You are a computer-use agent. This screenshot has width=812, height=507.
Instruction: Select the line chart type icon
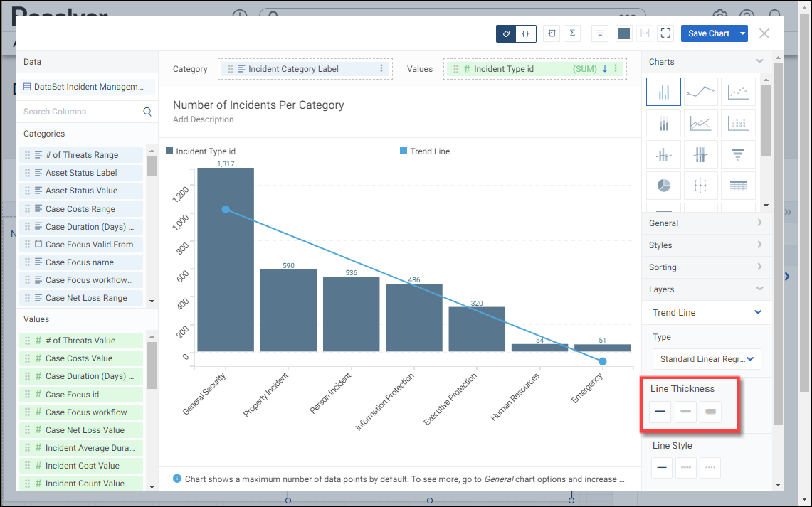tap(700, 92)
